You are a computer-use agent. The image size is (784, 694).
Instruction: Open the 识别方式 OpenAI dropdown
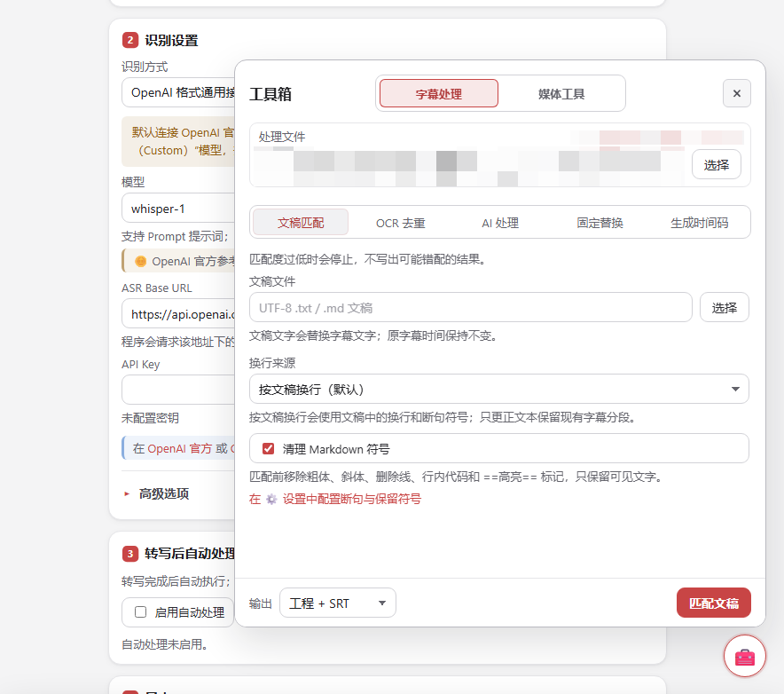point(178,92)
